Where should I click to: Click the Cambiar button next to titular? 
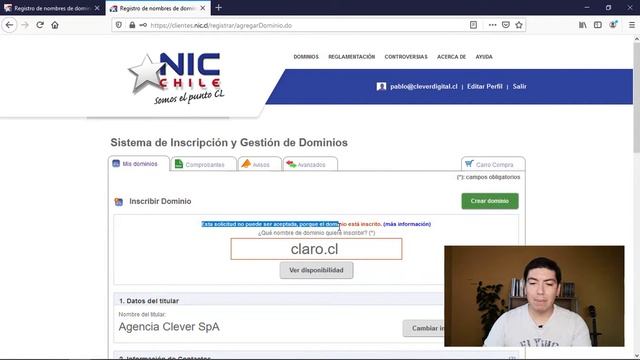tap(424, 328)
